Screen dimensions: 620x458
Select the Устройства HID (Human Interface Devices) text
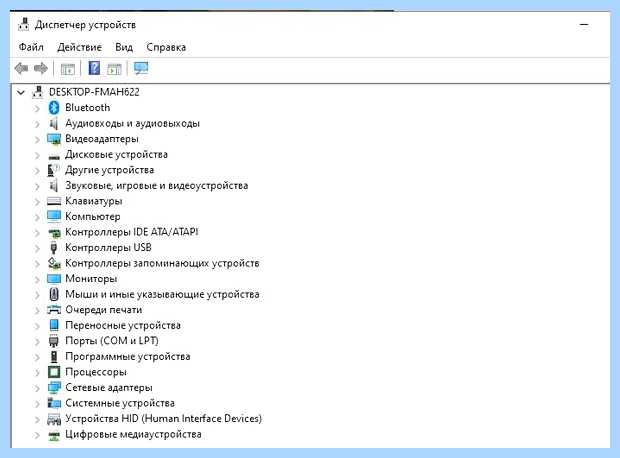(163, 418)
